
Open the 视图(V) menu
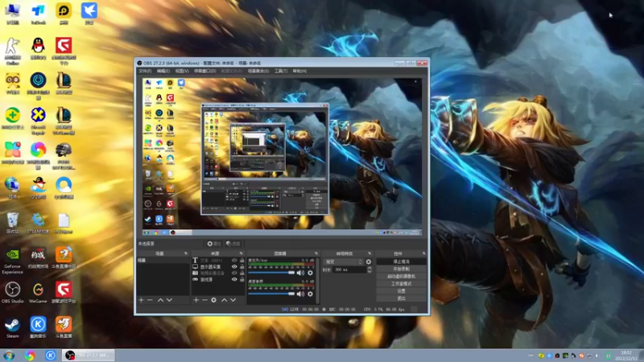(x=182, y=71)
